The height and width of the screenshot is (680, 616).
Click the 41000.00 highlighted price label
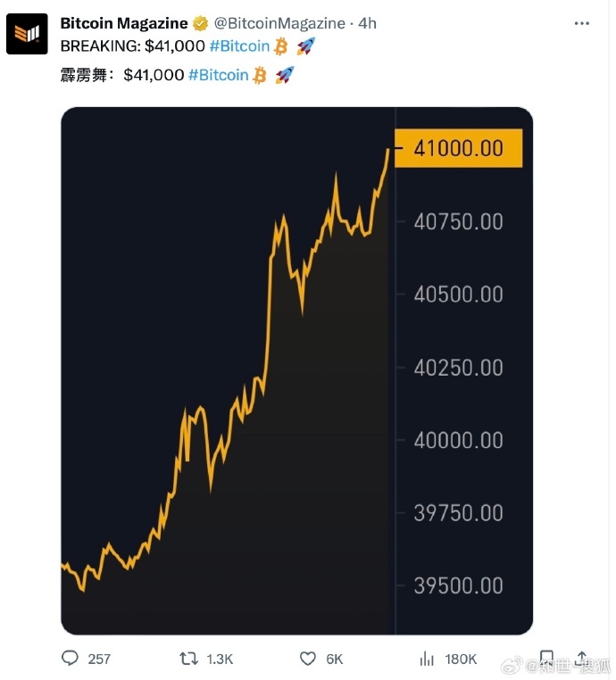click(458, 148)
